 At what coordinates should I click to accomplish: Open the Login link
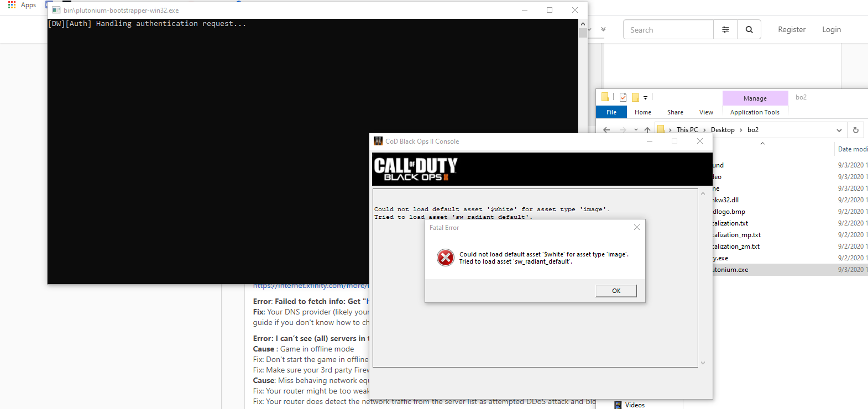pyautogui.click(x=832, y=30)
